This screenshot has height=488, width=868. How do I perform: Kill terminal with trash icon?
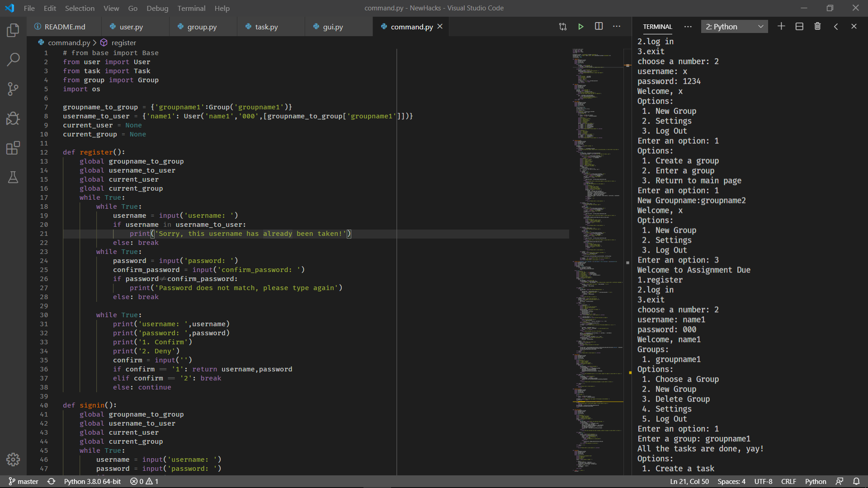coord(817,27)
